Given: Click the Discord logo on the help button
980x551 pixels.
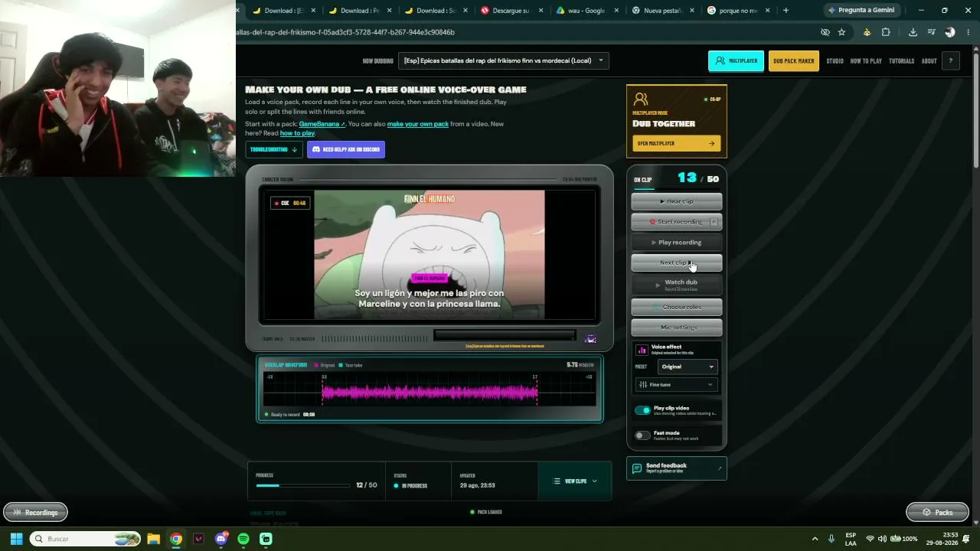Looking at the screenshot, I should coord(316,150).
